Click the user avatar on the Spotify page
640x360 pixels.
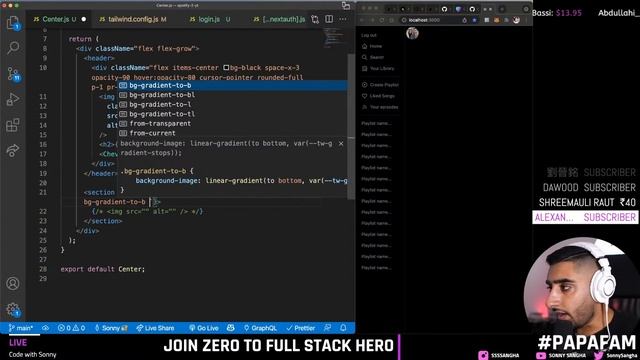412,33
